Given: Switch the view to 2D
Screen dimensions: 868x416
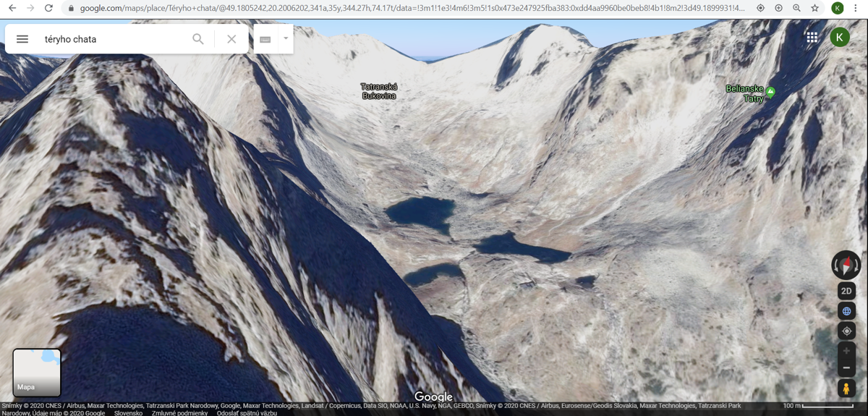Looking at the screenshot, I should pos(846,291).
